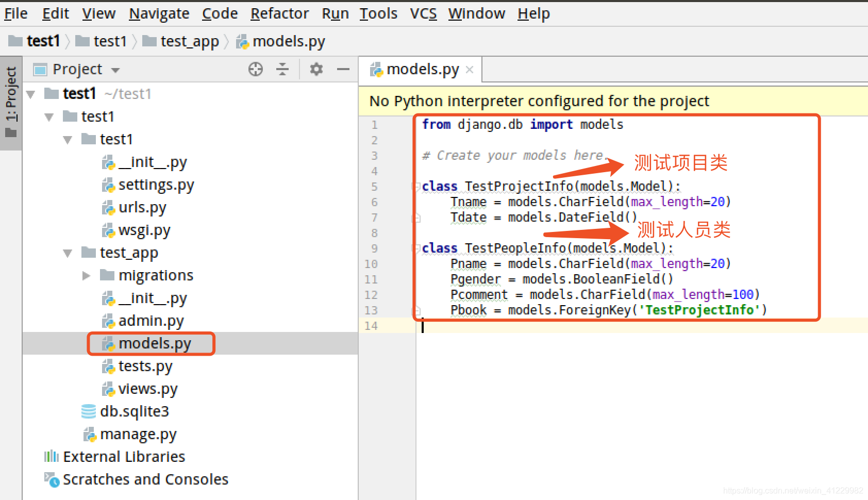Click the Tdate DateField code line
The image size is (868, 500).
click(544, 217)
